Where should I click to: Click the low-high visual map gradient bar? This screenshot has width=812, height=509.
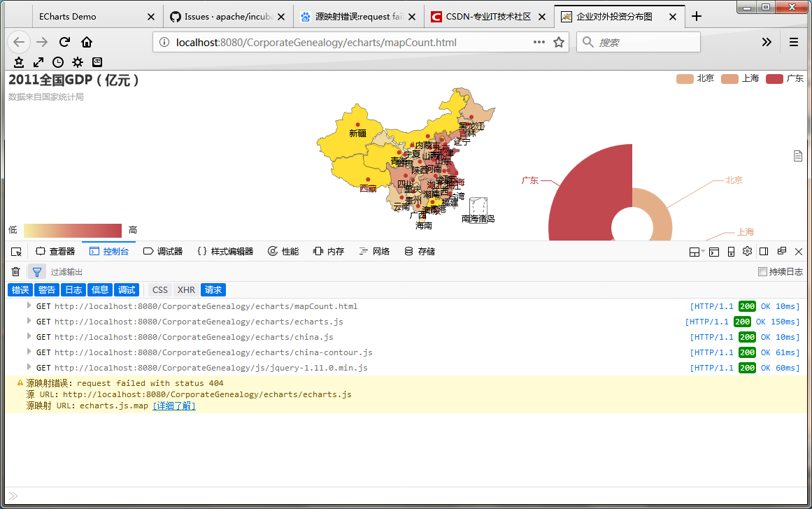(73, 231)
